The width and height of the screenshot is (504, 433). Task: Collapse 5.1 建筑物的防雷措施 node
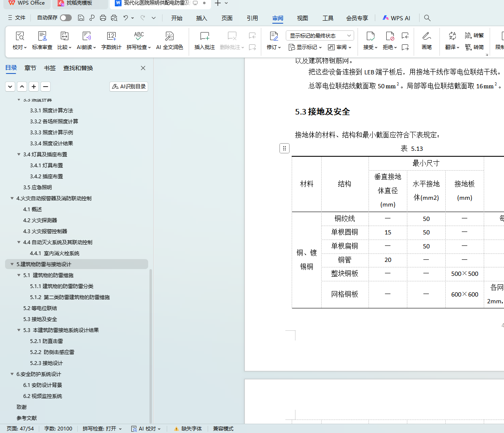pos(19,275)
